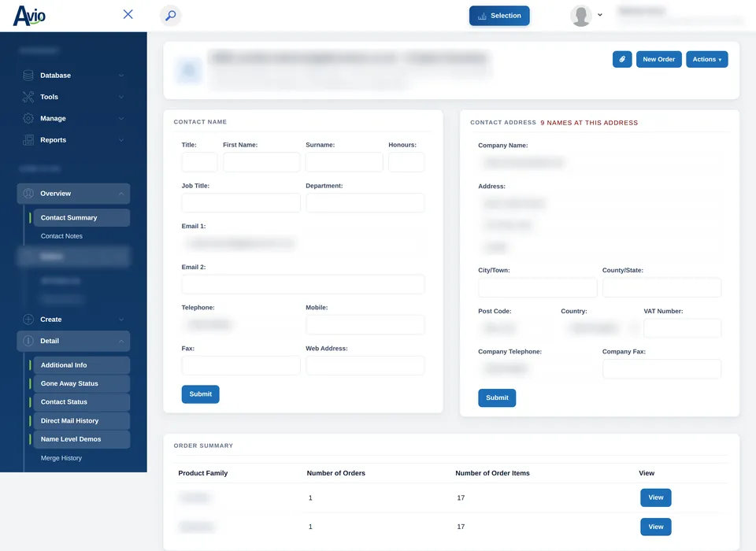Focus the Department input field
The image size is (756, 551).
(x=365, y=203)
